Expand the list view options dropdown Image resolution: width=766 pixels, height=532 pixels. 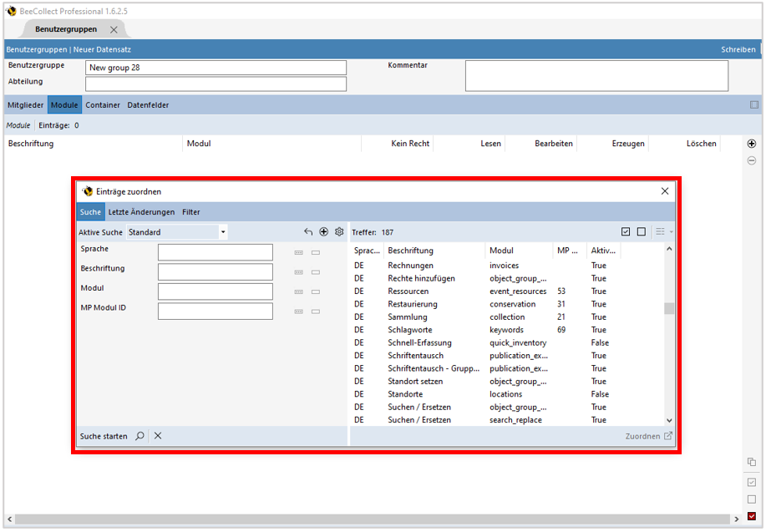664,232
